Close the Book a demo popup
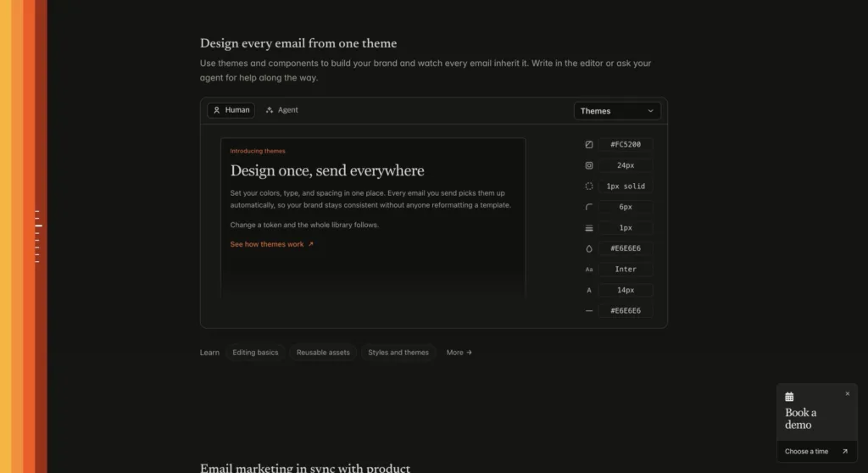 pos(847,394)
